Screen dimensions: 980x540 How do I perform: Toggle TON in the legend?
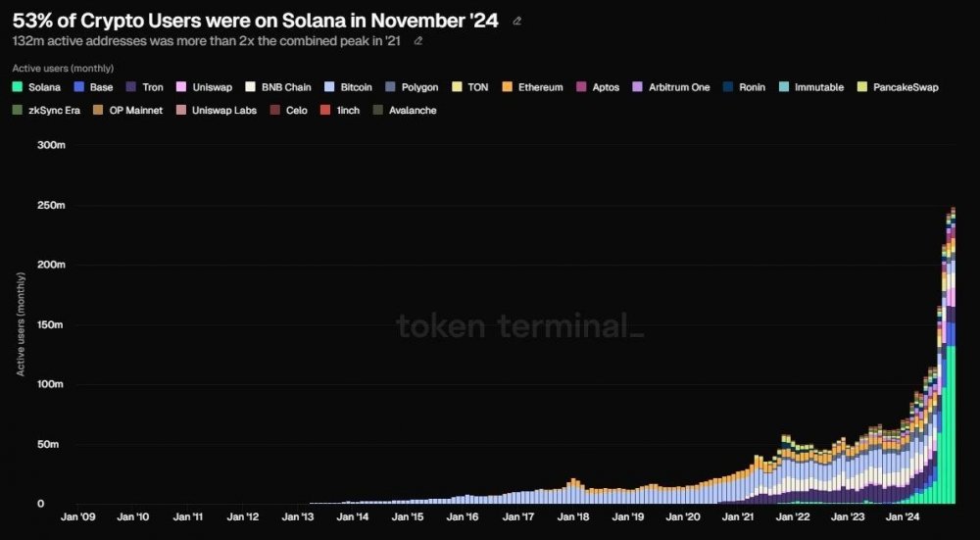point(469,87)
